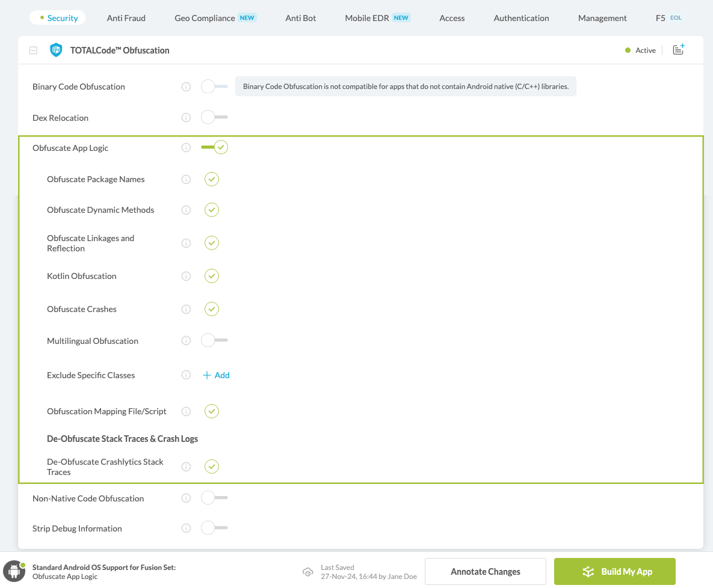The width and height of the screenshot is (713, 588).
Task: Click info icon next to Binary Code Obfuscation
Action: click(x=186, y=87)
